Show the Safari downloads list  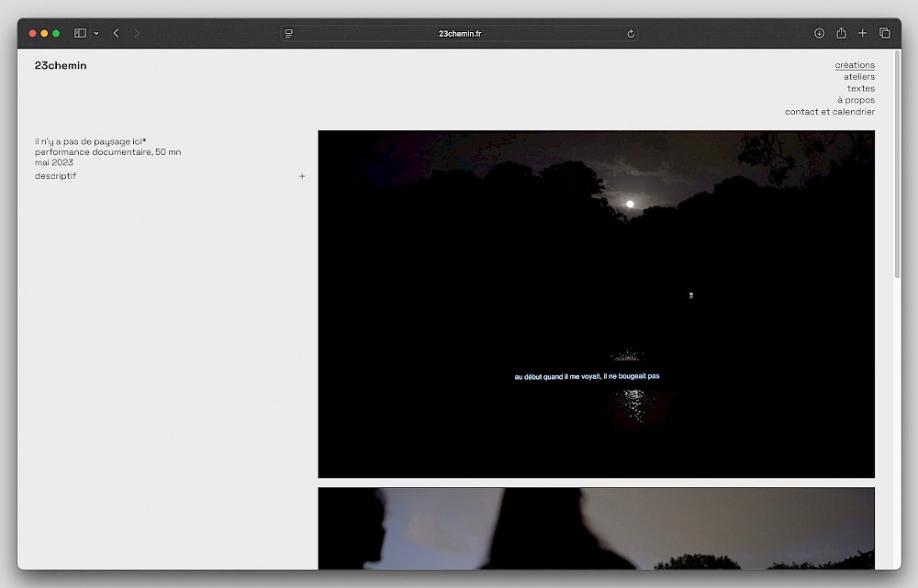point(819,33)
